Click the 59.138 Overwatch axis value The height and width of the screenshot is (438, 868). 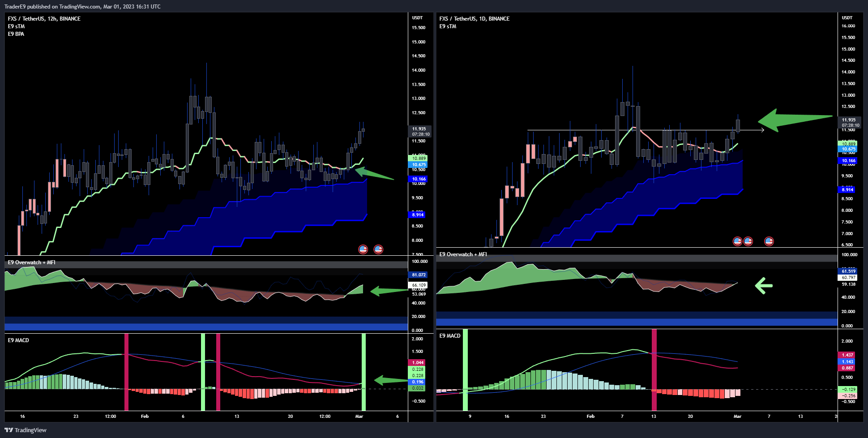[848, 284]
